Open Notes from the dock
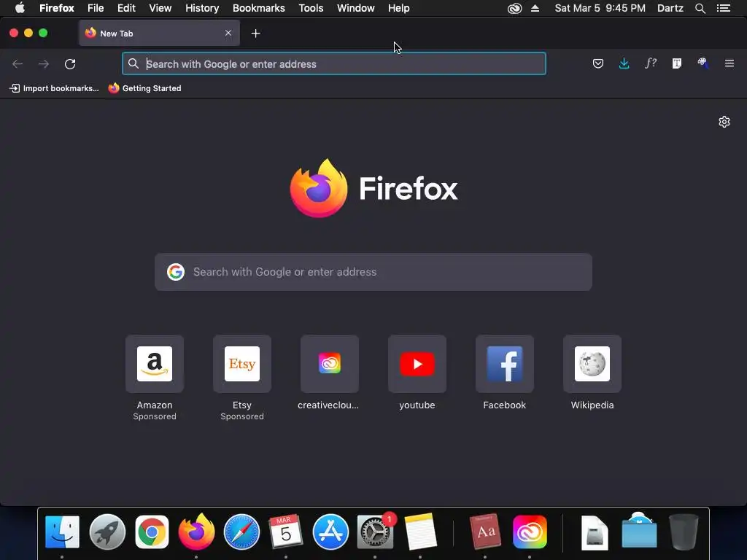The image size is (747, 560). (x=420, y=532)
